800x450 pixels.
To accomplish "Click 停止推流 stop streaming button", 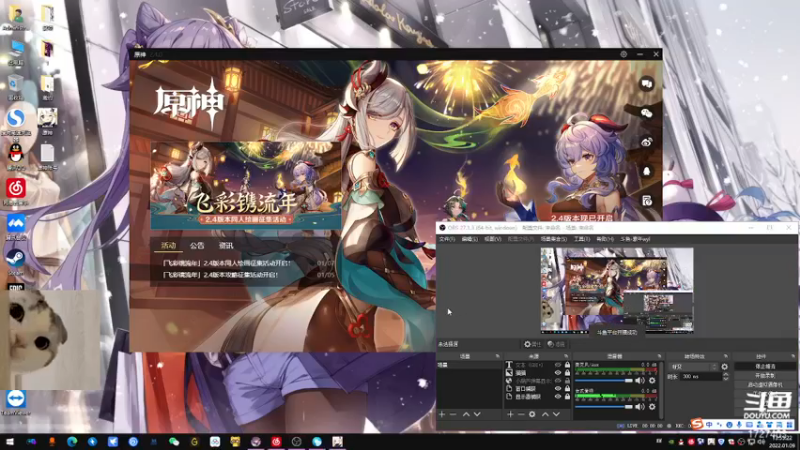I will point(765,366).
